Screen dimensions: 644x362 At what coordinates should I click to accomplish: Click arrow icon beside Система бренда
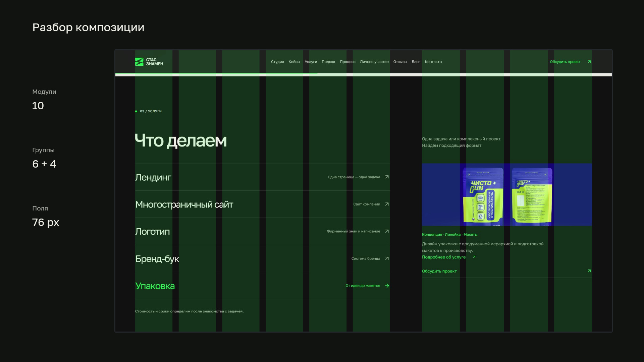[x=387, y=258]
